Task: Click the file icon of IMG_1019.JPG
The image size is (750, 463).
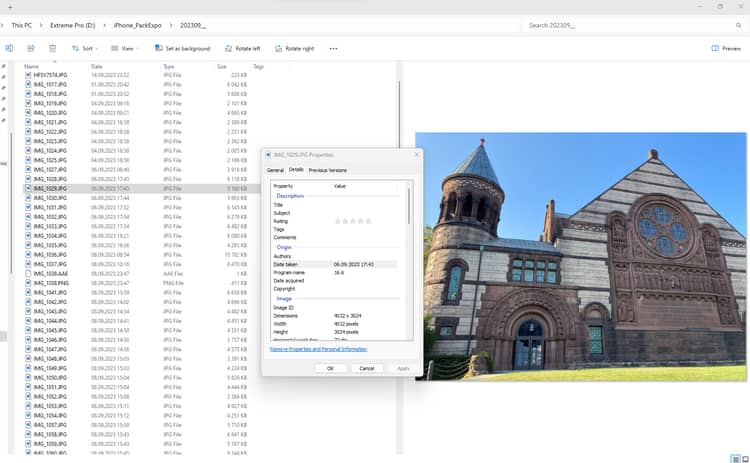Action: point(28,103)
